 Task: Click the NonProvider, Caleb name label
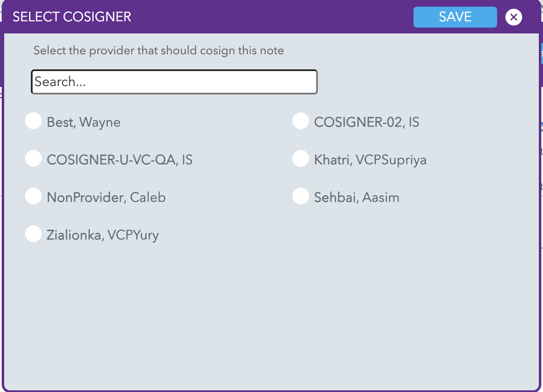click(106, 197)
